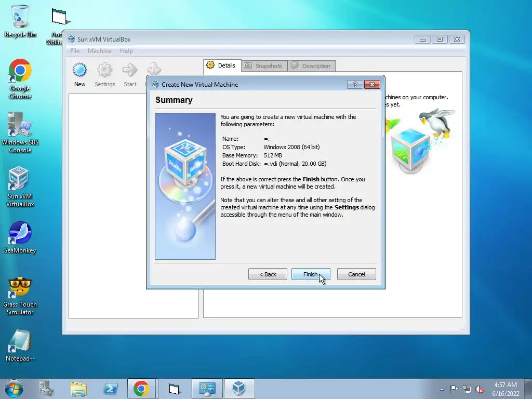Open Windows Explorer folder taskbar icon
The image size is (532, 399).
click(78, 389)
